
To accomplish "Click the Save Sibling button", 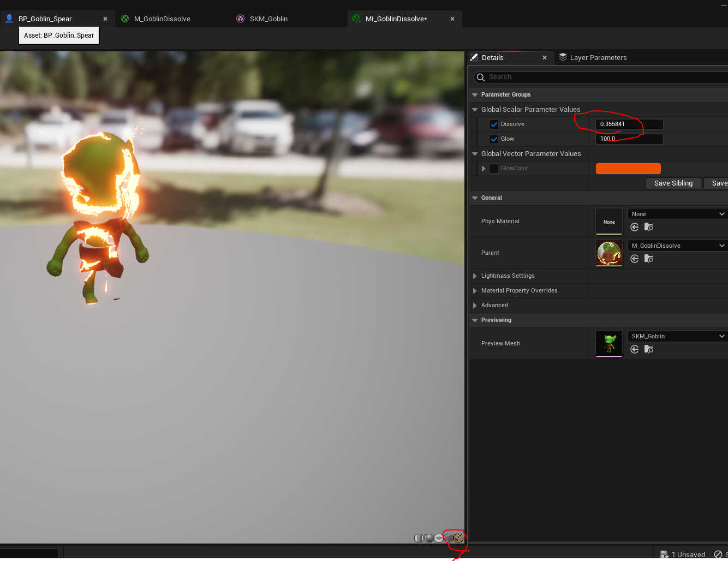I will pos(673,183).
